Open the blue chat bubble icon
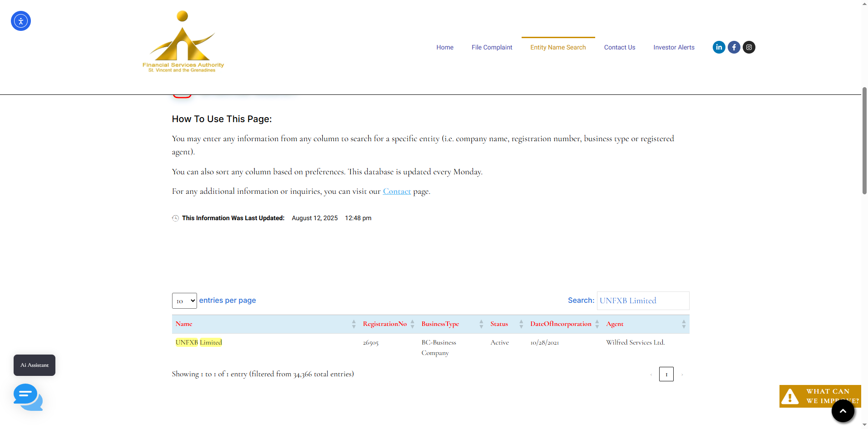Viewport: 868px width, 429px height. pos(28,397)
